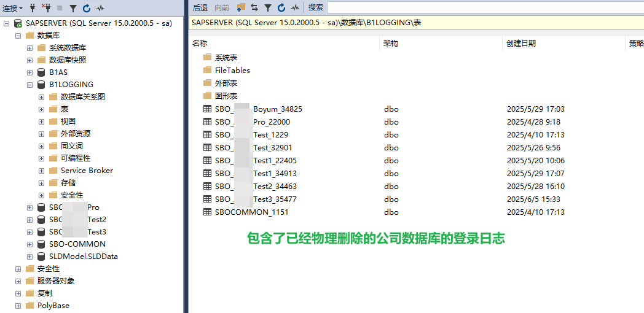Expand the SBO-COMMON database node
This screenshot has height=313, width=644.
pos(29,244)
